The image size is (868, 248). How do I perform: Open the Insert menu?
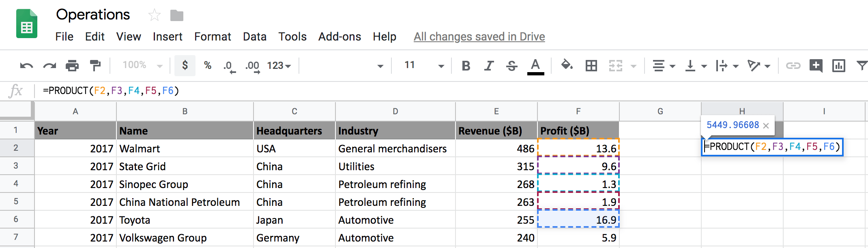pos(168,36)
